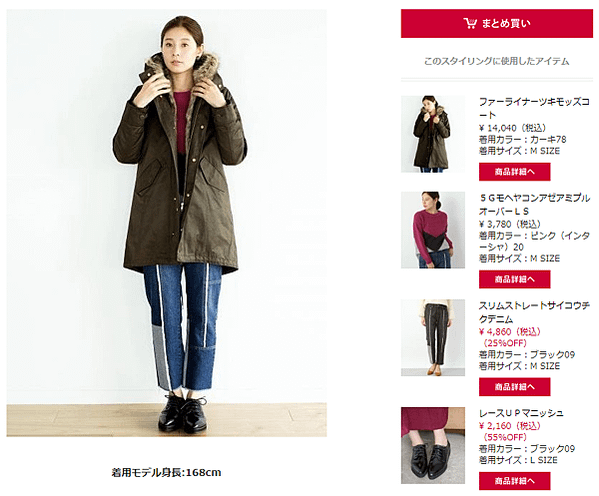Go to product details for the slim denim
The image size is (599, 496).
(x=515, y=387)
